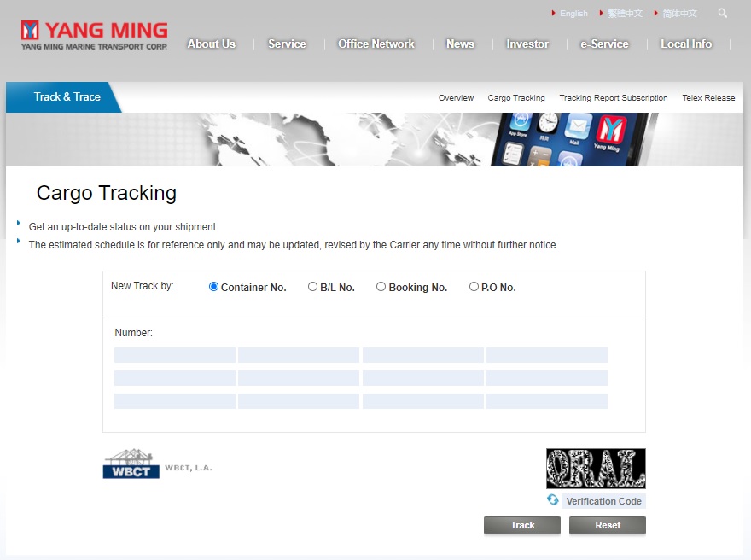Screen dimensions: 751x560
Task: Focus first number field in third row
Action: pyautogui.click(x=175, y=401)
